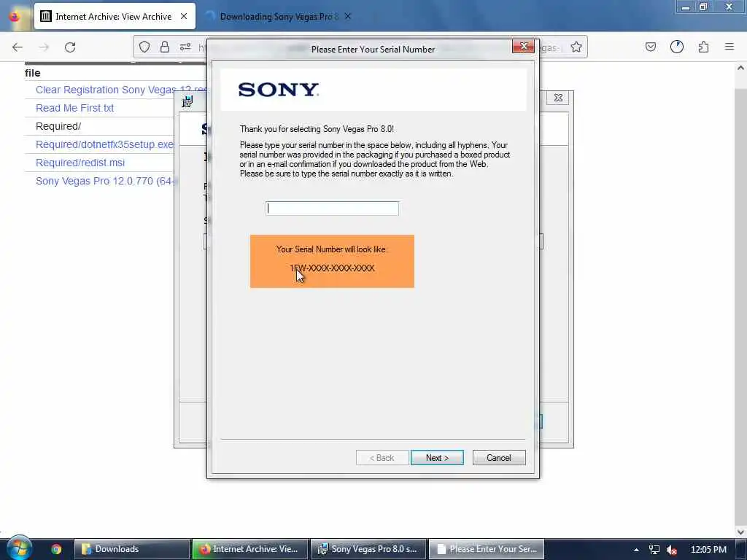Image resolution: width=747 pixels, height=560 pixels.
Task: Click the scroll up arrow on page scrollbar
Action: tap(740, 68)
